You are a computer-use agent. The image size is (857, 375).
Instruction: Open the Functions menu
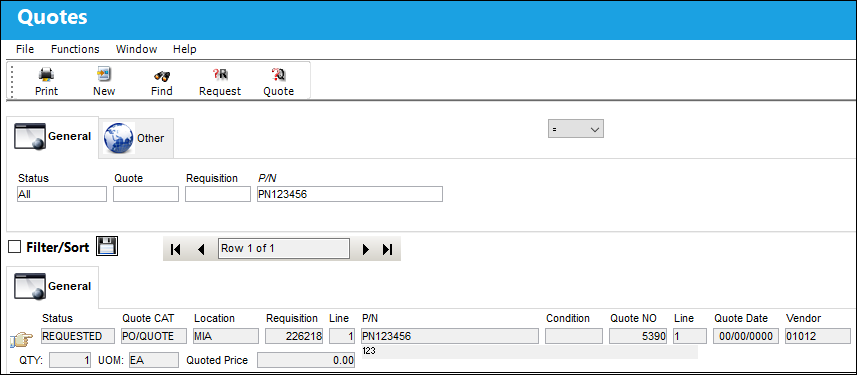[75, 49]
